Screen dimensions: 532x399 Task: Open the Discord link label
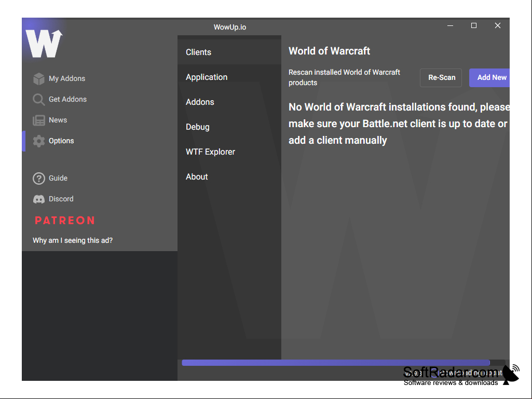click(61, 199)
